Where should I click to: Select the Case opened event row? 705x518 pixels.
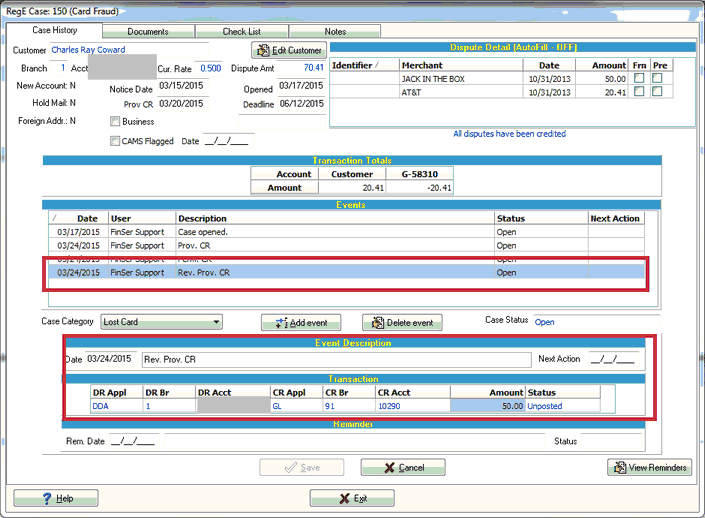346,232
